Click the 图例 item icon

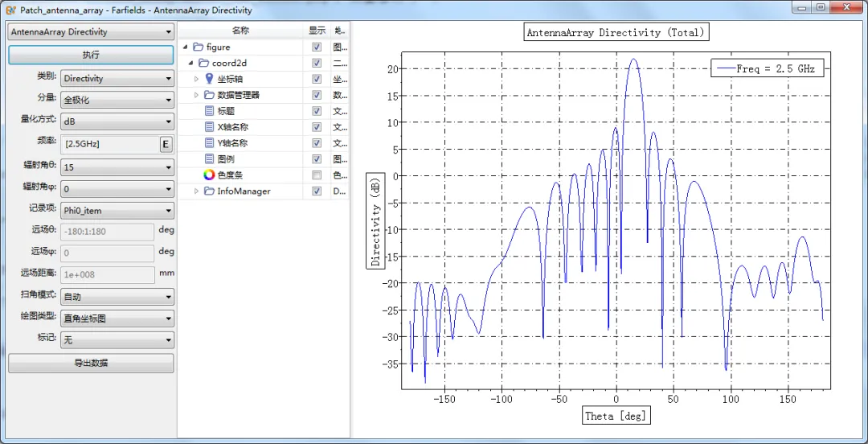pyautogui.click(x=209, y=159)
